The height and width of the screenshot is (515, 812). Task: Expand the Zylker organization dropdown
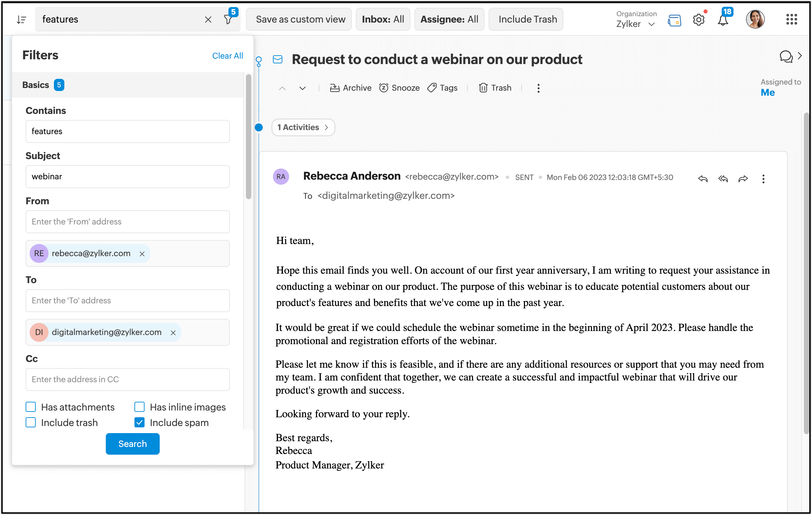tap(635, 24)
